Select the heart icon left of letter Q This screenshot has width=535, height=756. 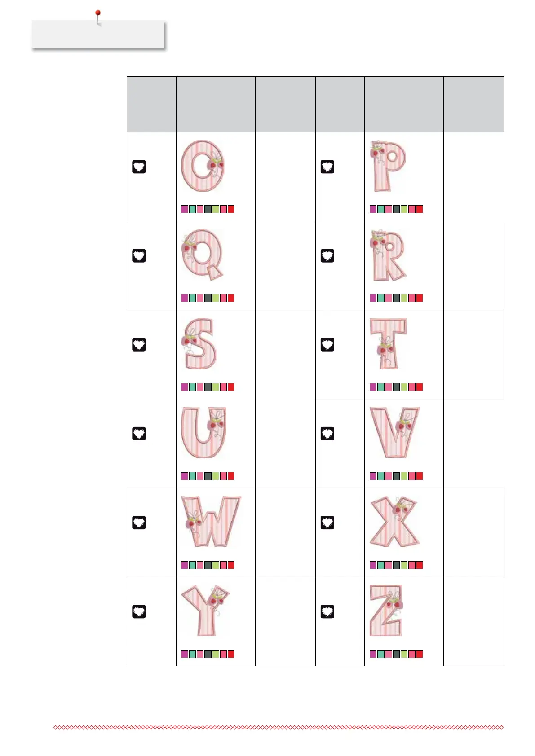pos(139,256)
